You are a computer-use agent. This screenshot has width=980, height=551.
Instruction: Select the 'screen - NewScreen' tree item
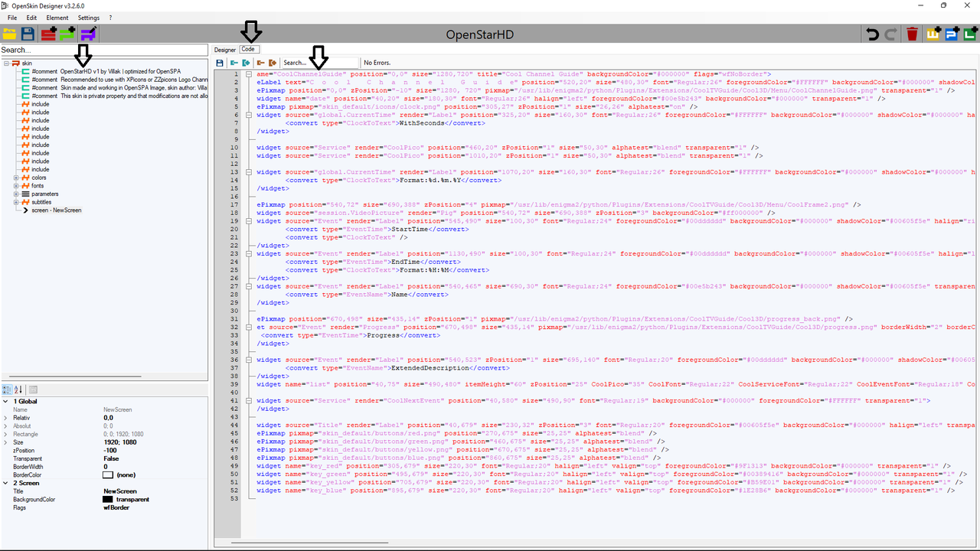pos(57,210)
